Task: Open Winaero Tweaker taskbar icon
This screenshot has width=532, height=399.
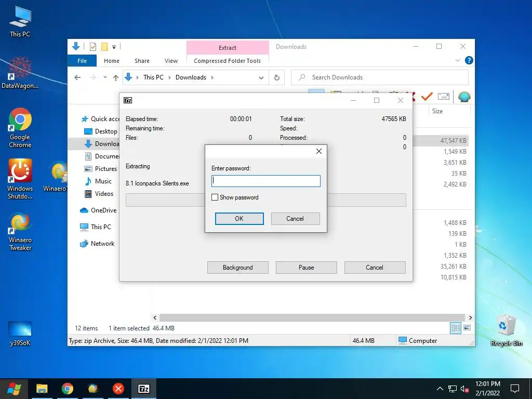Action: point(93,389)
